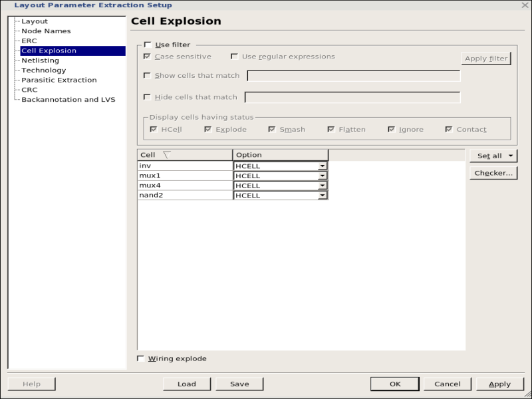The height and width of the screenshot is (399, 532).
Task: Toggle the Wiring explode checkbox
Action: point(140,358)
